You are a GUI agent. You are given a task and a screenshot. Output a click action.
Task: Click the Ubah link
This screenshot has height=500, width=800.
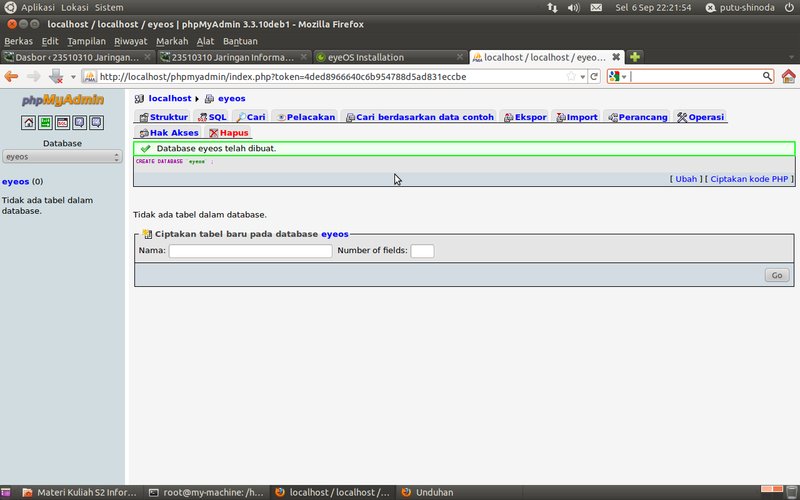[686, 179]
